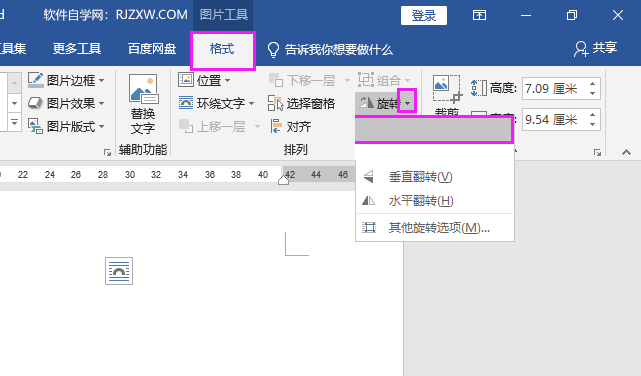Screen dimensions: 641x376
Task: Click the 上移一层 bring forward button
Action: click(212, 126)
